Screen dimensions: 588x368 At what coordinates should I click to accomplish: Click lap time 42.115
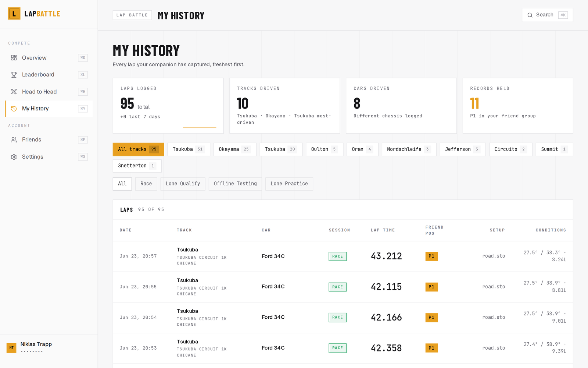point(386,287)
